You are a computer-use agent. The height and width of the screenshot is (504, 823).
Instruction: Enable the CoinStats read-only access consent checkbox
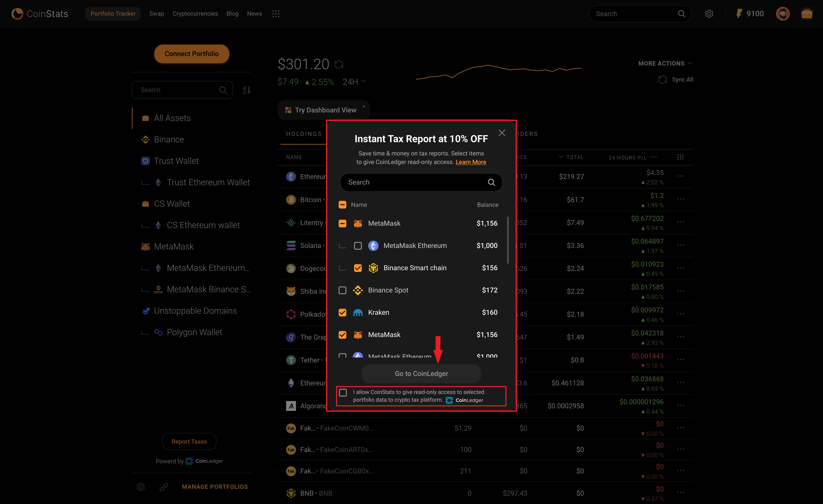pyautogui.click(x=343, y=392)
